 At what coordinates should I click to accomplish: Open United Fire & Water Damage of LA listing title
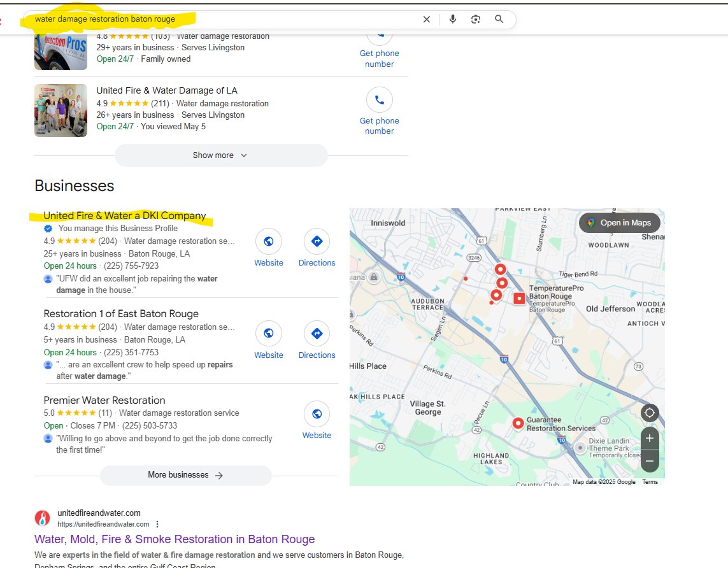click(167, 90)
